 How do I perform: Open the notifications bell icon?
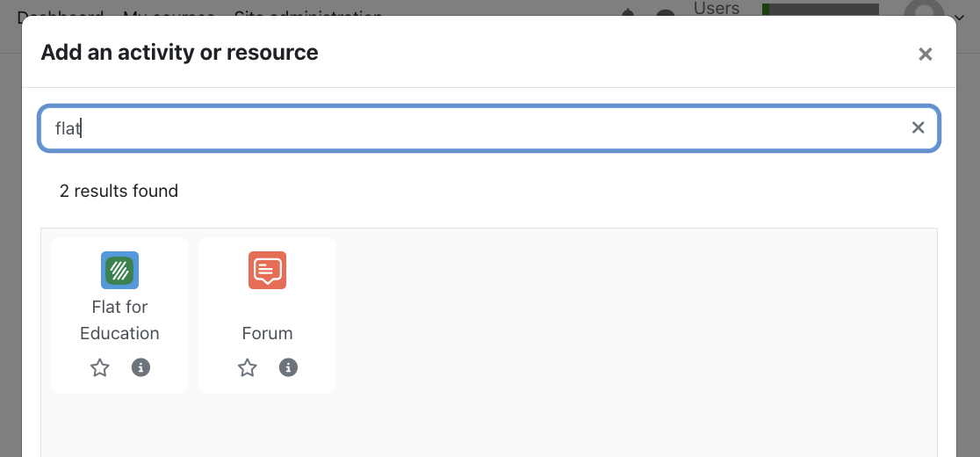click(x=628, y=12)
